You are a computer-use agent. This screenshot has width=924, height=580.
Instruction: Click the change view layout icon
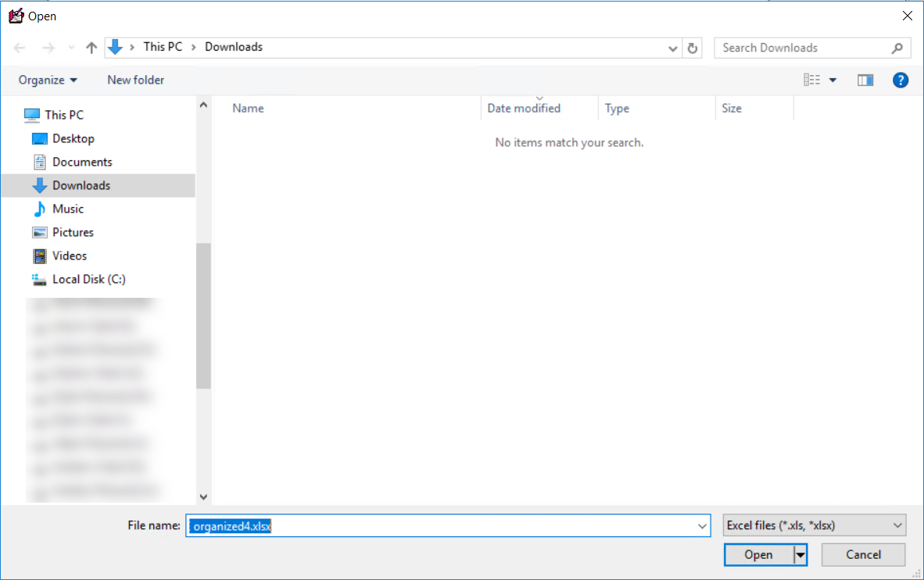point(812,80)
